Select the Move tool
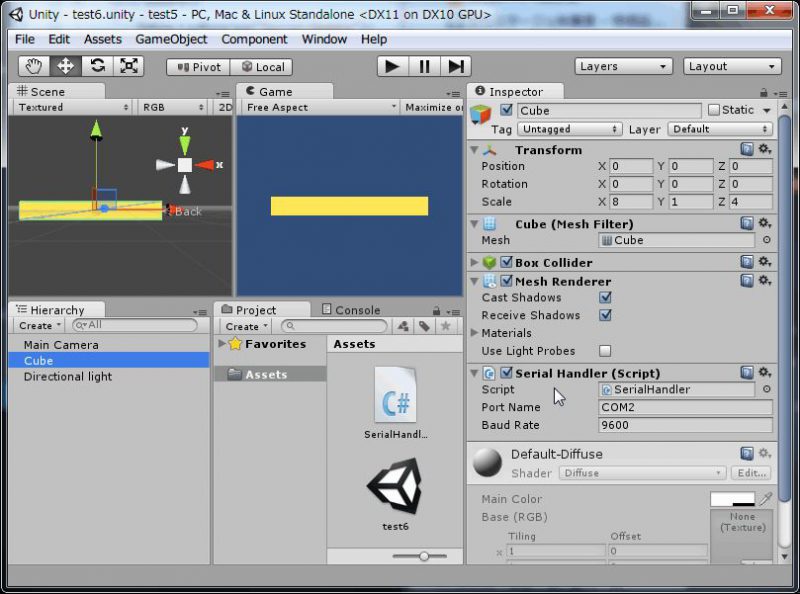This screenshot has width=800, height=594. 63,66
